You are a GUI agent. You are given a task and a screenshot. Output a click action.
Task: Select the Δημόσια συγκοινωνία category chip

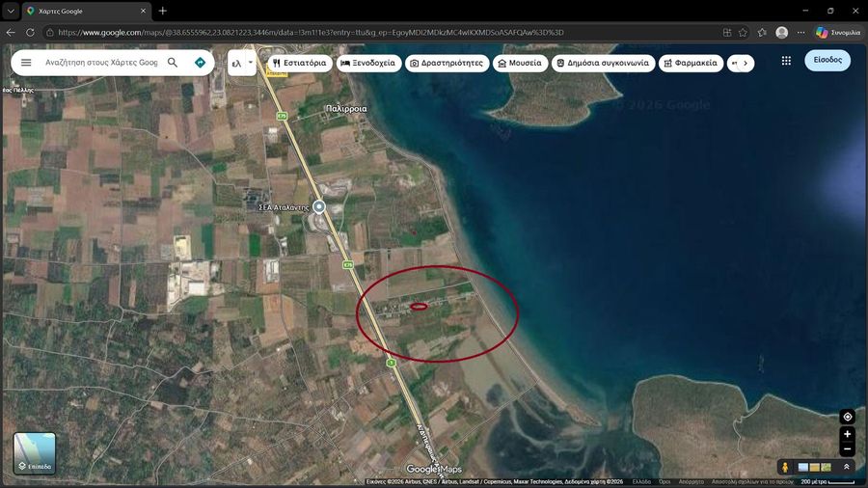[603, 63]
